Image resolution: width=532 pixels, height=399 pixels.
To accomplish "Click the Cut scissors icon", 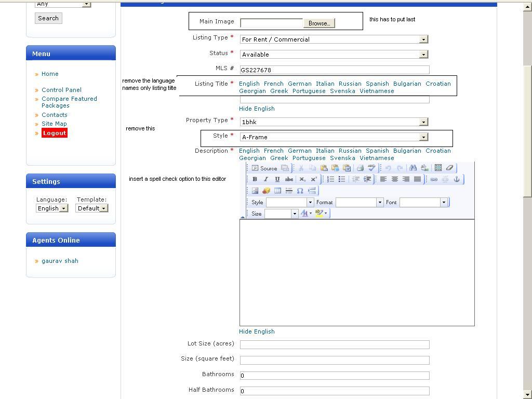I will click(x=301, y=168).
